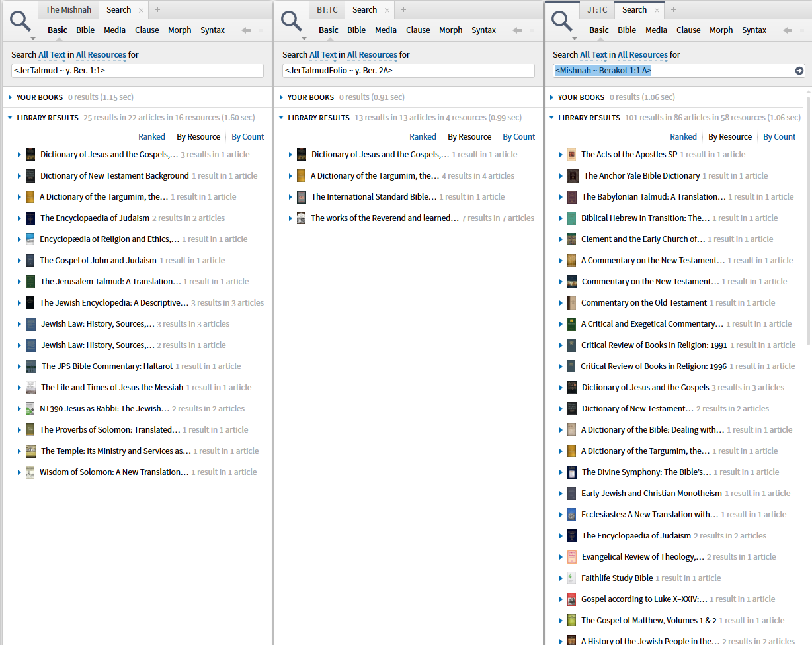Open The Mishnah tab in the left panel
The height and width of the screenshot is (645, 812).
tap(69, 10)
